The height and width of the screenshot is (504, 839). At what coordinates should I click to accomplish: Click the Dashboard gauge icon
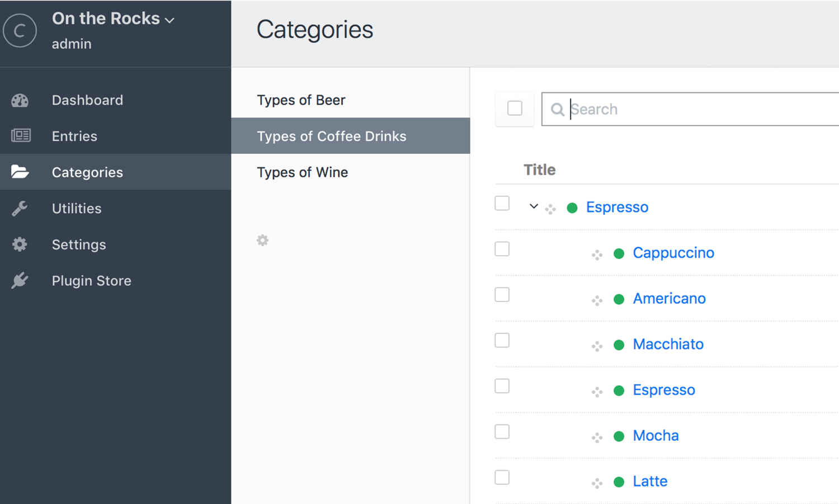coord(20,100)
